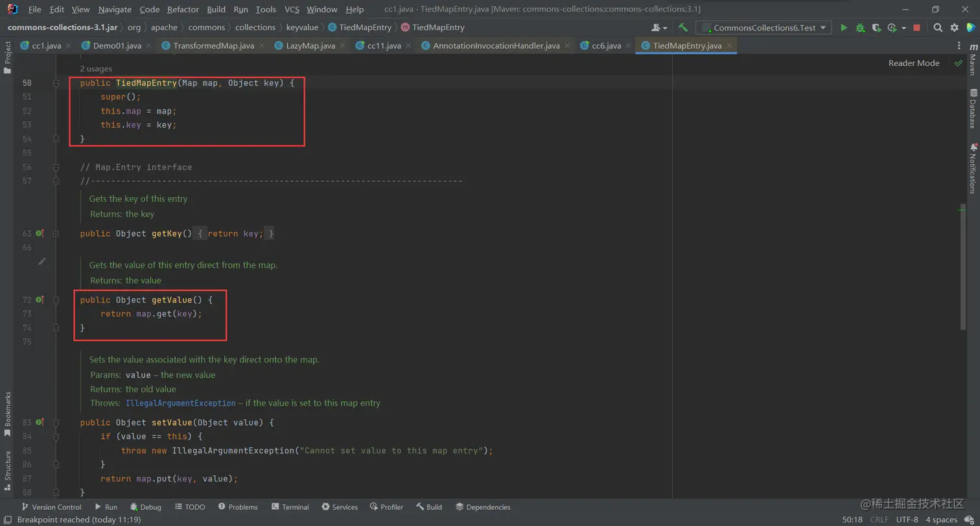The height and width of the screenshot is (526, 980).
Task: Switch to the AnnotationInvocationHandler.java tab
Action: tap(496, 45)
